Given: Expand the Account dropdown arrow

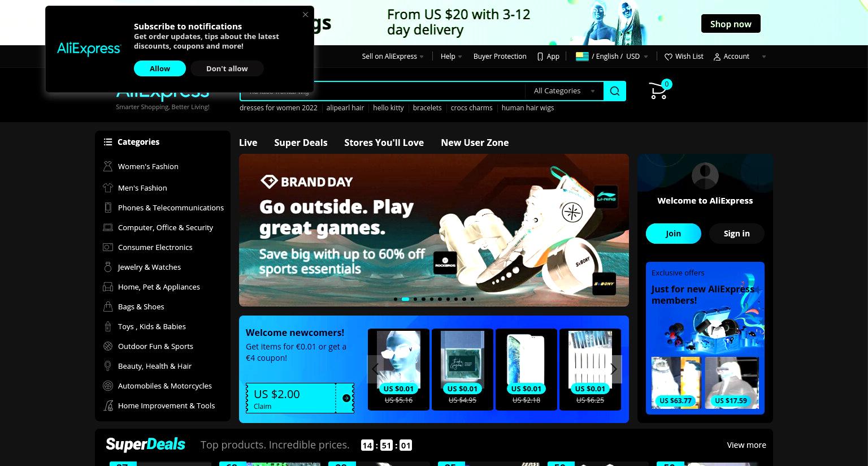Looking at the screenshot, I should [x=764, y=57].
